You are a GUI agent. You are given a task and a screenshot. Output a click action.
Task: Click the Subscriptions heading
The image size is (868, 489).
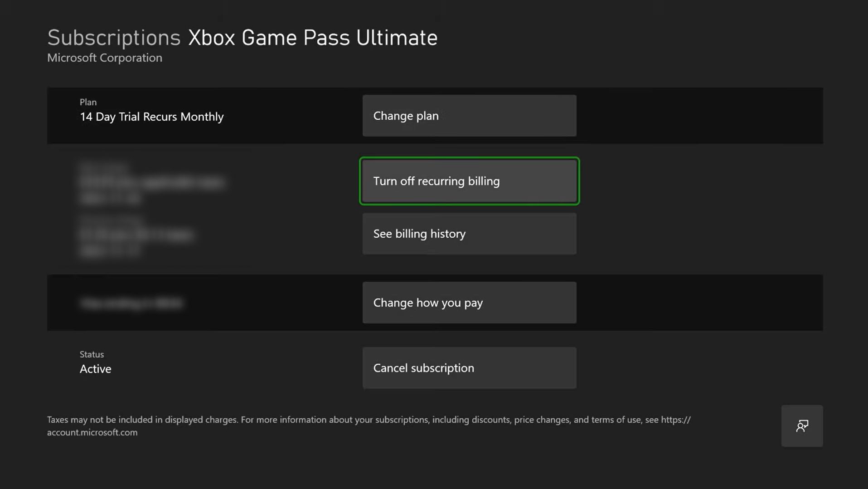coord(114,37)
